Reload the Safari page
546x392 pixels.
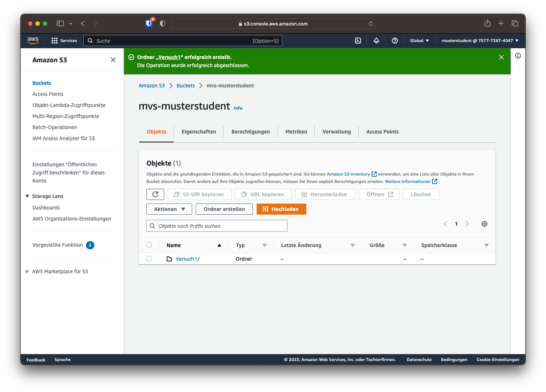(x=371, y=24)
